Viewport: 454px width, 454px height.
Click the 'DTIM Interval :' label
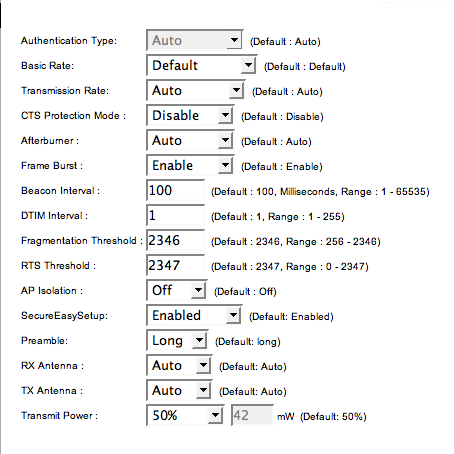54,216
